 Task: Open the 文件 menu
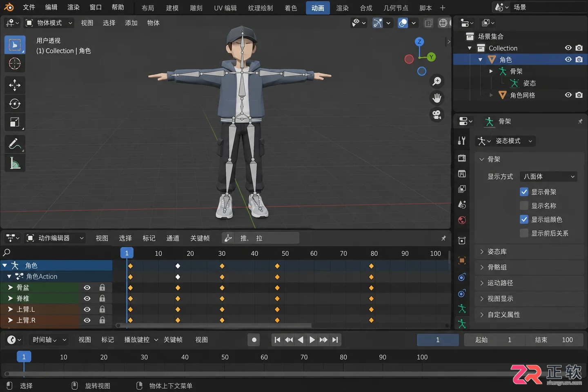29,7
